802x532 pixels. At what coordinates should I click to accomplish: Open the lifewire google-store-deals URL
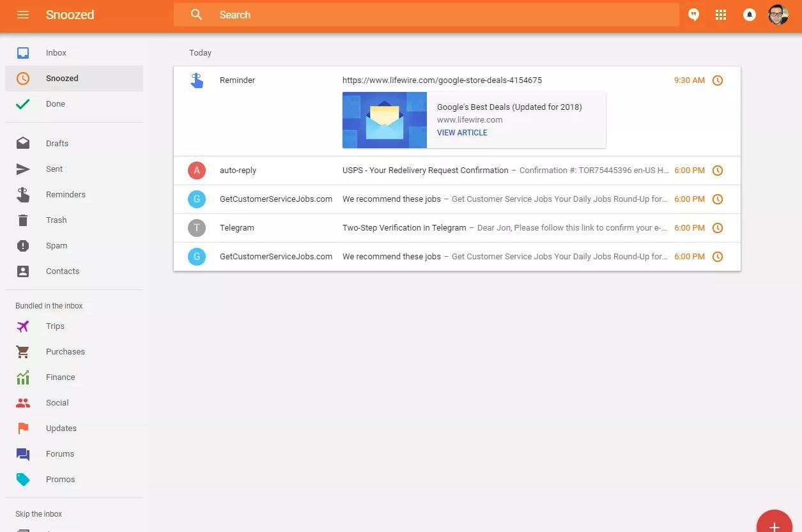442,80
